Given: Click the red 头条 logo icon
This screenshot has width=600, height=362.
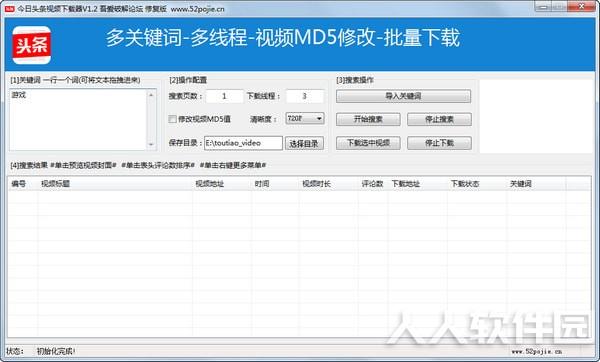Looking at the screenshot, I should click(x=31, y=45).
